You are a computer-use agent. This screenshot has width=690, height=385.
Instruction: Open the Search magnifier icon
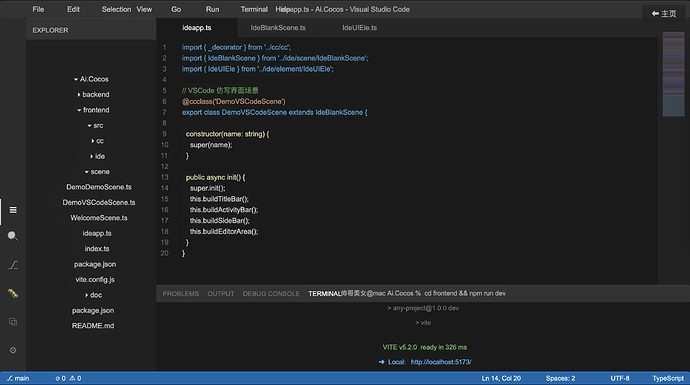pyautogui.click(x=13, y=236)
